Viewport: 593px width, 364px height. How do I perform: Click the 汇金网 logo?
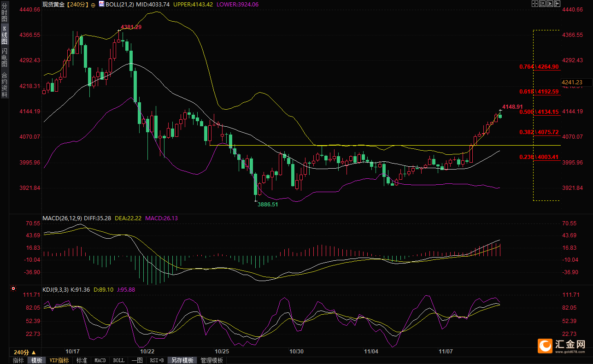[561, 346]
